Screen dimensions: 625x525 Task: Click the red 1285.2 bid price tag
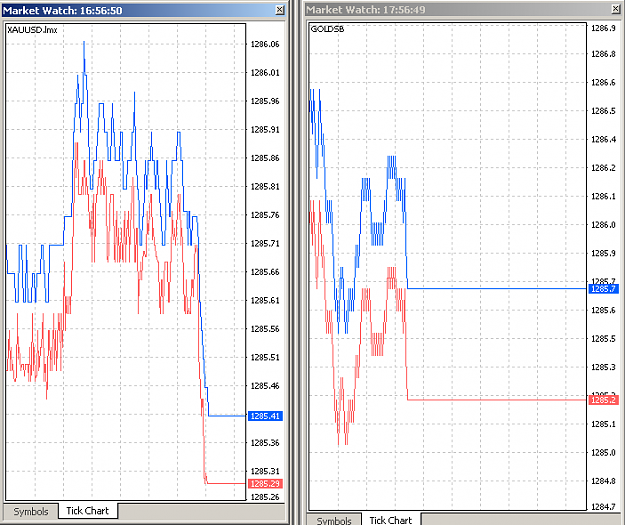(603, 400)
